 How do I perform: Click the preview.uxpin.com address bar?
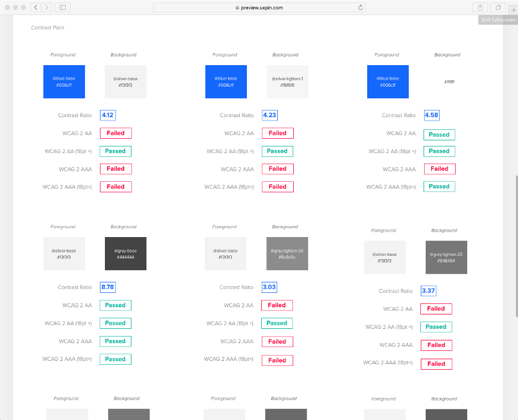(258, 8)
